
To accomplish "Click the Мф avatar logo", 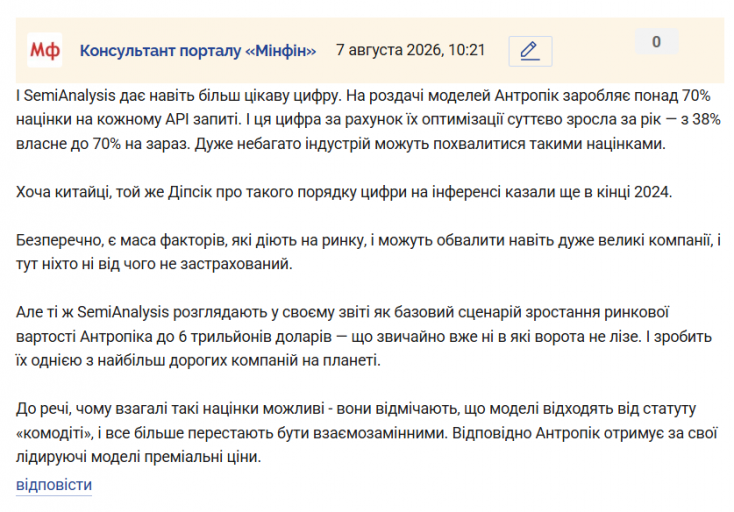I will [45, 50].
